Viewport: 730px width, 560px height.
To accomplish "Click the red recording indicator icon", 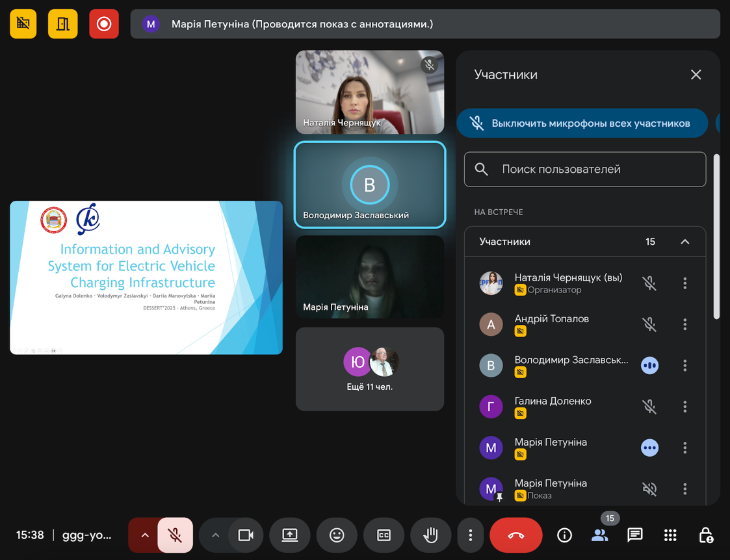I will 104,24.
